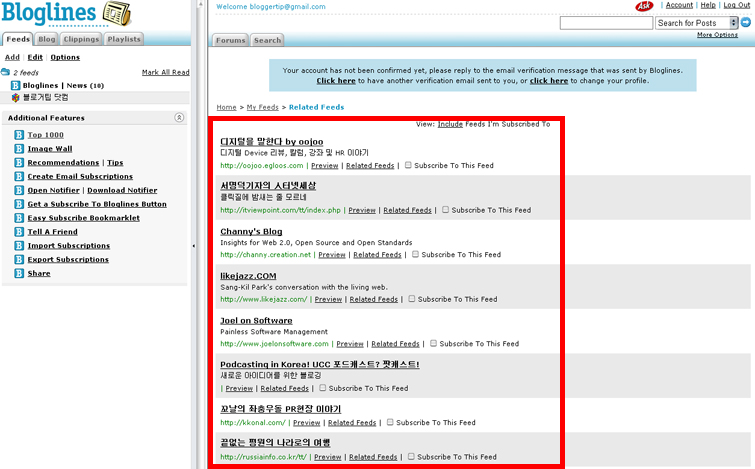Click the Bloglines newspaper logo icon

117,13
